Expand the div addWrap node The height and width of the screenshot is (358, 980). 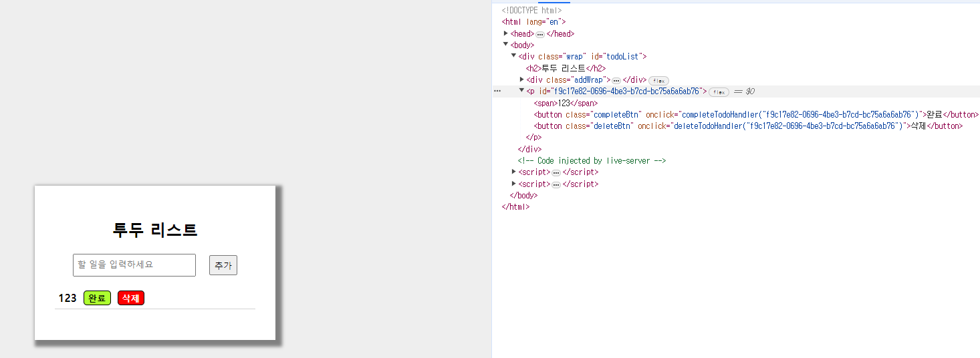(x=521, y=79)
